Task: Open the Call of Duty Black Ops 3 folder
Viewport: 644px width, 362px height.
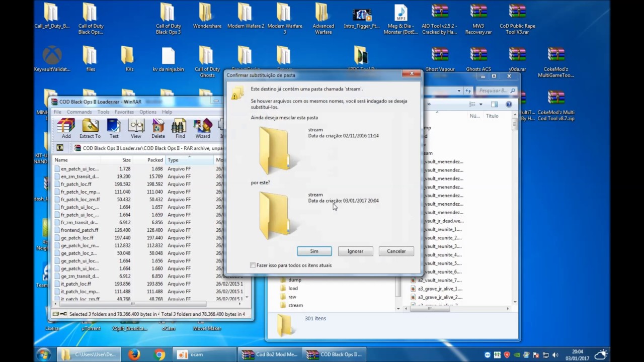Action: click(x=168, y=19)
